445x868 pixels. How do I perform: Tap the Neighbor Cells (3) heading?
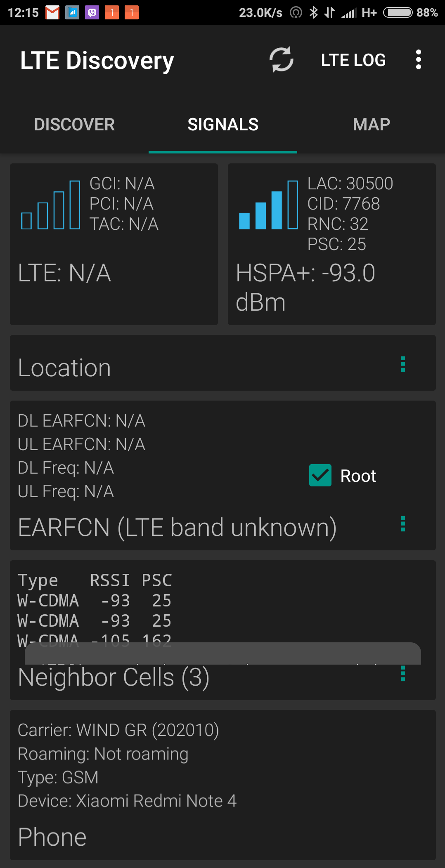(x=114, y=677)
